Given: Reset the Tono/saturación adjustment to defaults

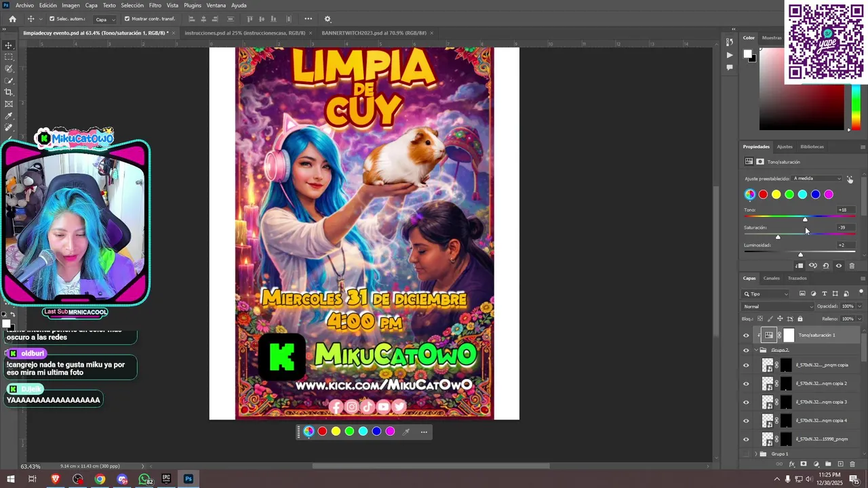Looking at the screenshot, I should [825, 266].
